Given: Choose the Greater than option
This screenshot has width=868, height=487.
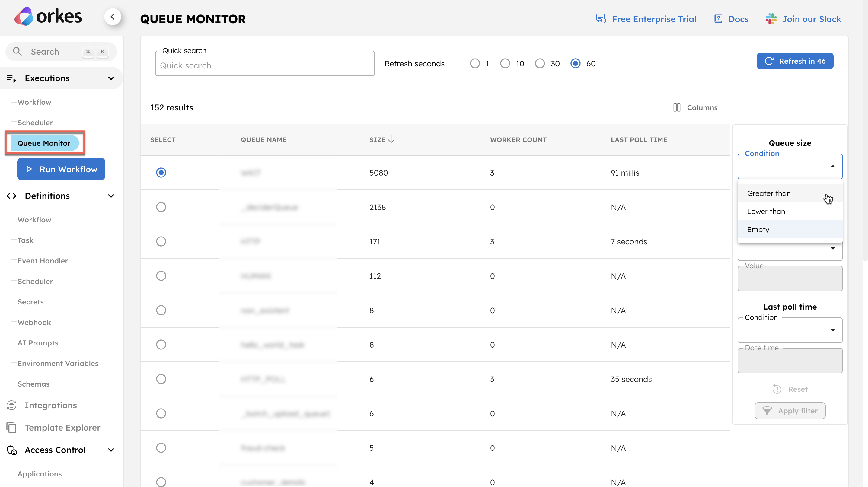Looking at the screenshot, I should (790, 193).
